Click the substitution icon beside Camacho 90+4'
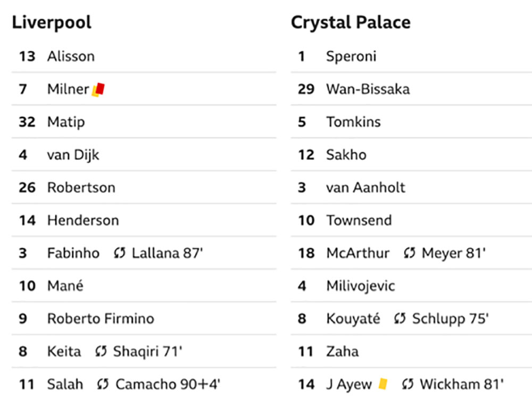The width and height of the screenshot is (532, 399). [103, 384]
